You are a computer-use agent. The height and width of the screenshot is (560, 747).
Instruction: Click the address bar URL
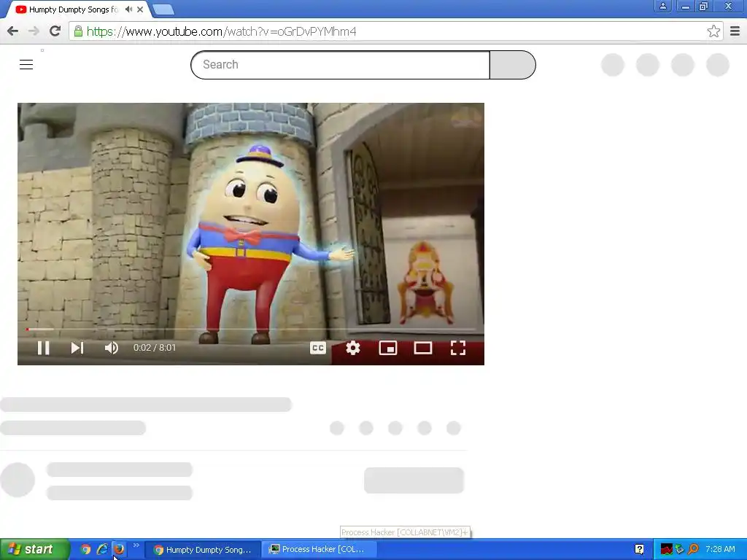(222, 31)
